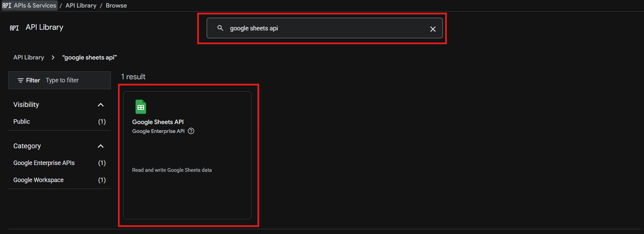Click the (1) count beside Public

pyautogui.click(x=102, y=122)
